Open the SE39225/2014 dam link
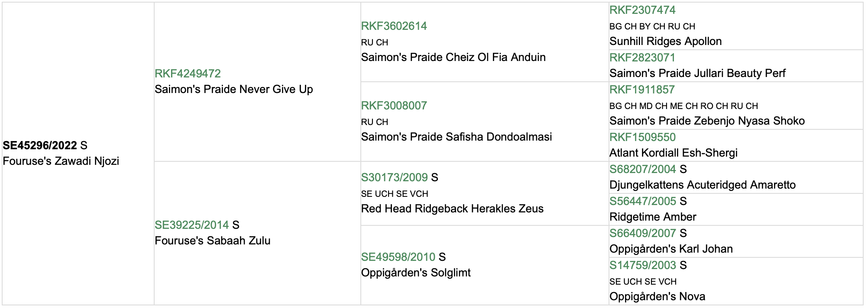The image size is (868, 308). click(x=191, y=225)
